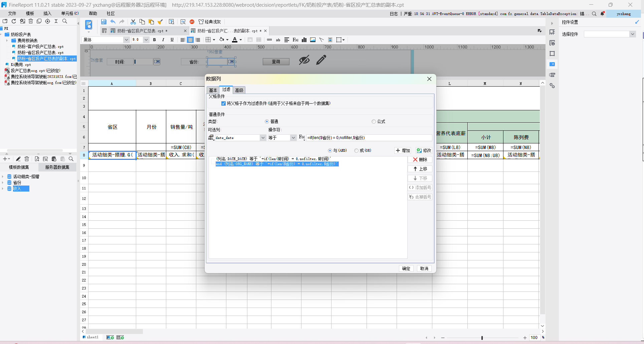Select the 省份 dataset in dataset list
Image resolution: width=644 pixels, height=344 pixels.
tap(17, 183)
